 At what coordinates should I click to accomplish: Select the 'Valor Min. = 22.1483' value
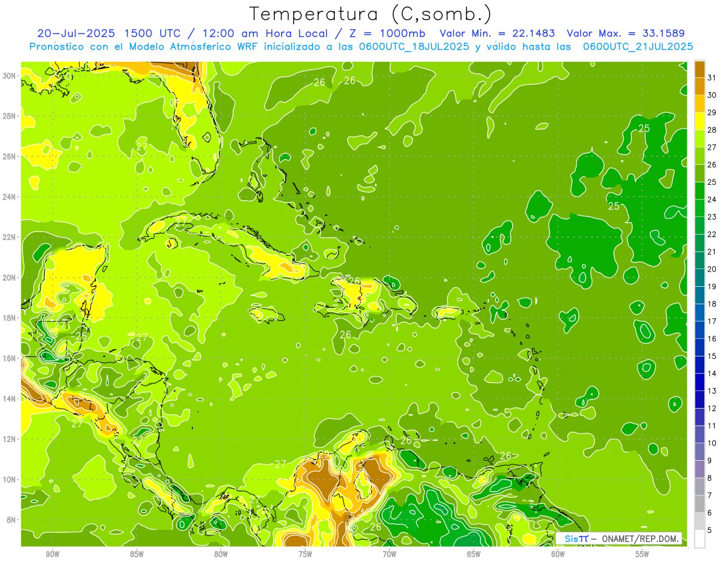click(x=497, y=33)
